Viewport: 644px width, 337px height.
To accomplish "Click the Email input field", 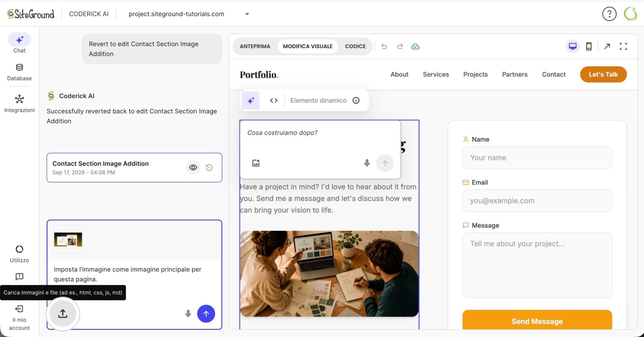I will [537, 201].
